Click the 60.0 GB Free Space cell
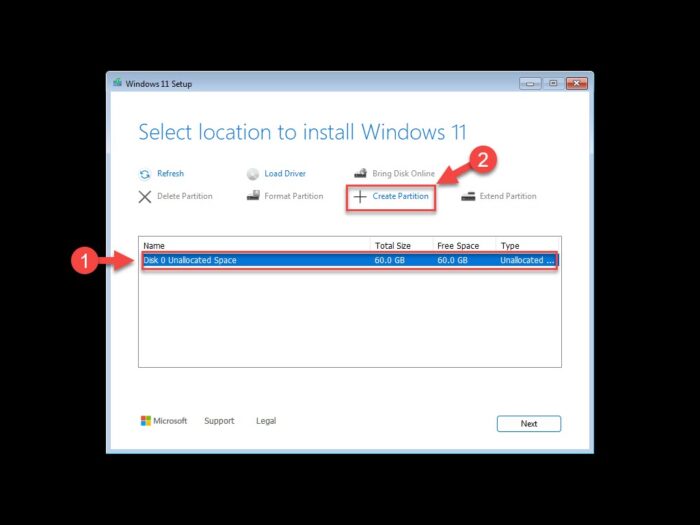 (x=453, y=260)
